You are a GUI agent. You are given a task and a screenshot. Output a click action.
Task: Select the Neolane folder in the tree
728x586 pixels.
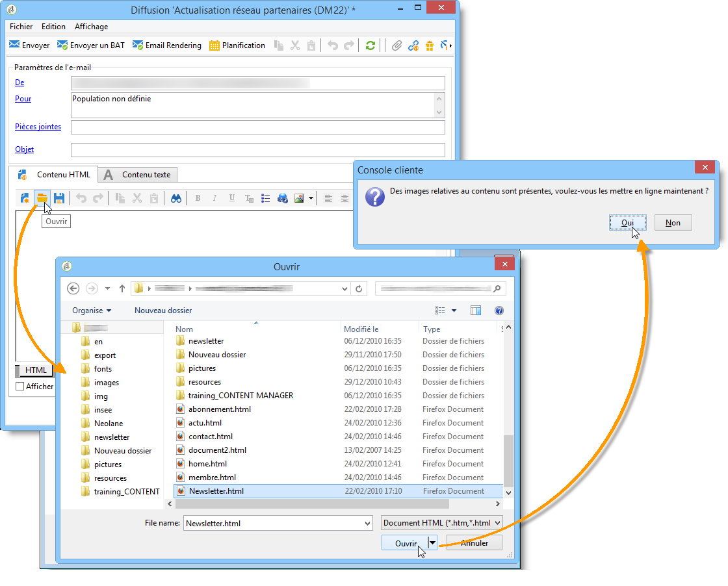tap(108, 423)
